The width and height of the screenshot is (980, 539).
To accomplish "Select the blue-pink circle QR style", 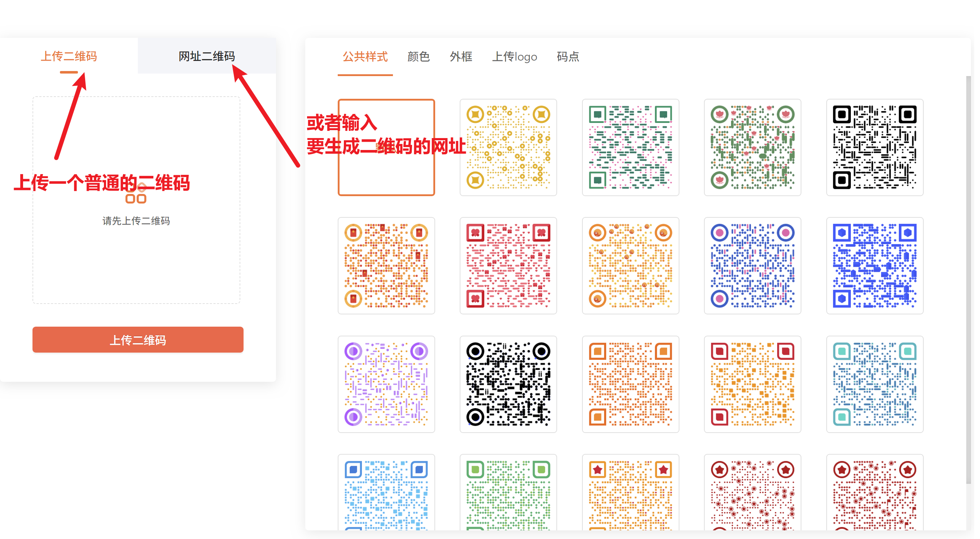I will (x=753, y=266).
